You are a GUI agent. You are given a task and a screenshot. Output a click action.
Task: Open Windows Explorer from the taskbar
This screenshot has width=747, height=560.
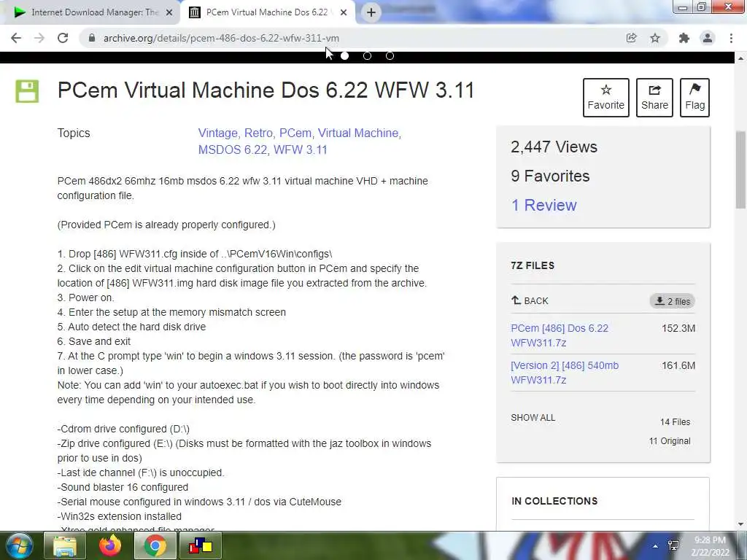click(65, 545)
